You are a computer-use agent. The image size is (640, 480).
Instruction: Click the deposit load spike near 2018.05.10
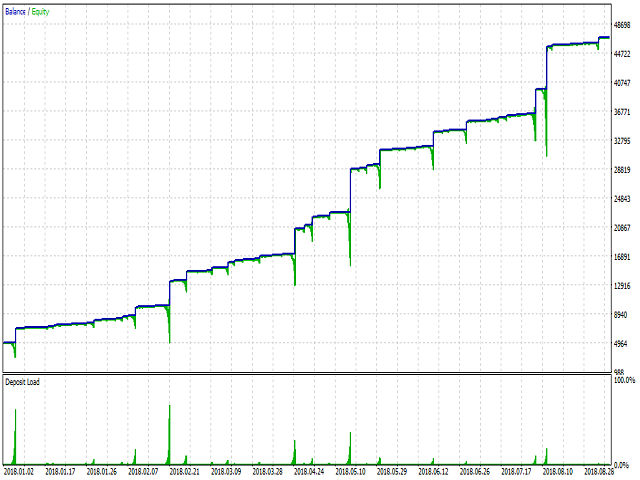pos(350,448)
